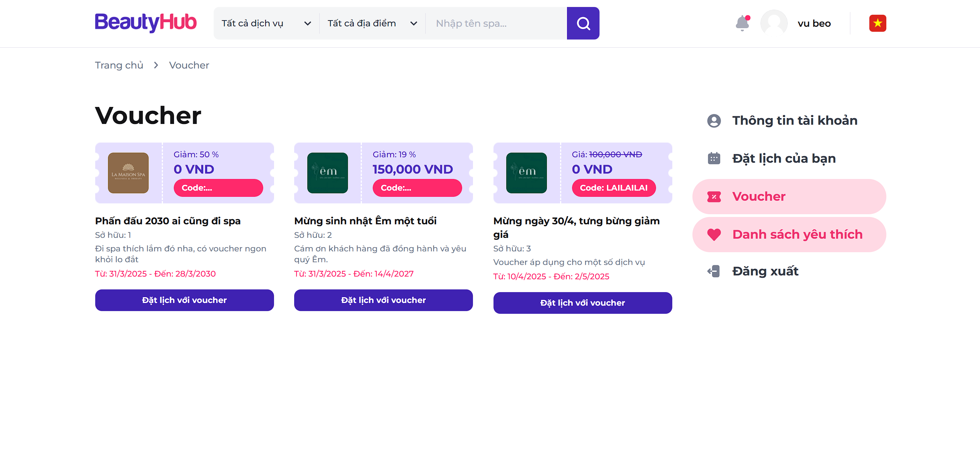Open the vu beo user avatar
The height and width of the screenshot is (449, 980).
[774, 23]
